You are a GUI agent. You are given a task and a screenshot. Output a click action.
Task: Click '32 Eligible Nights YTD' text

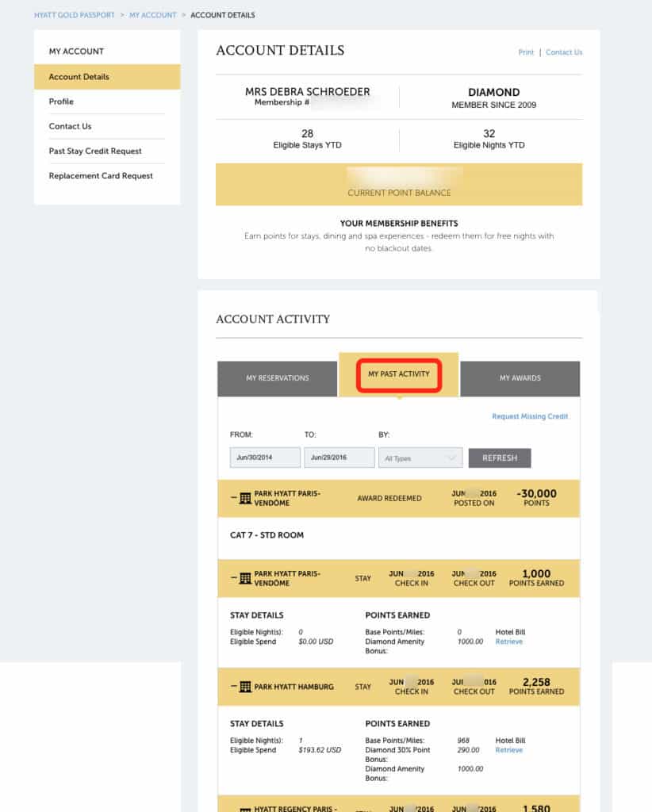click(x=489, y=139)
